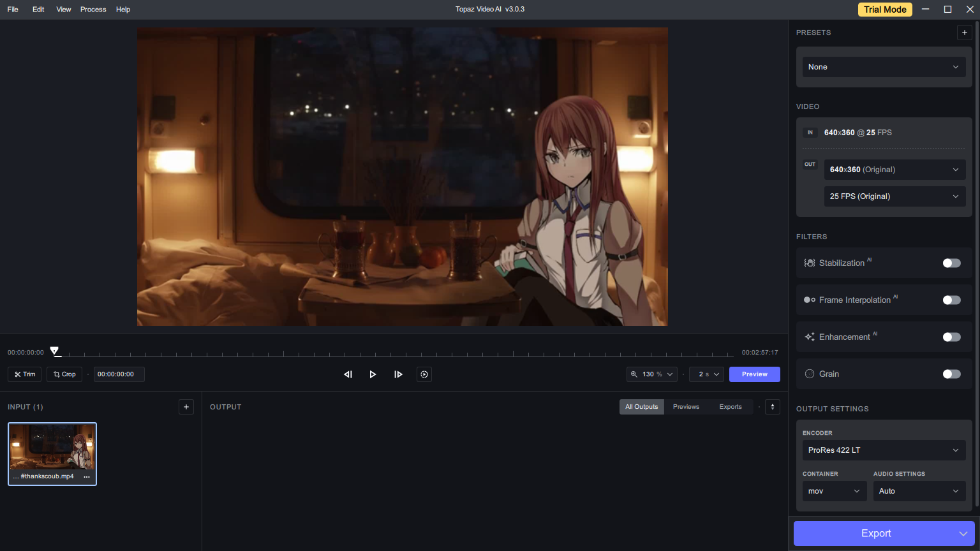Enable the Stabilization filter

click(951, 263)
